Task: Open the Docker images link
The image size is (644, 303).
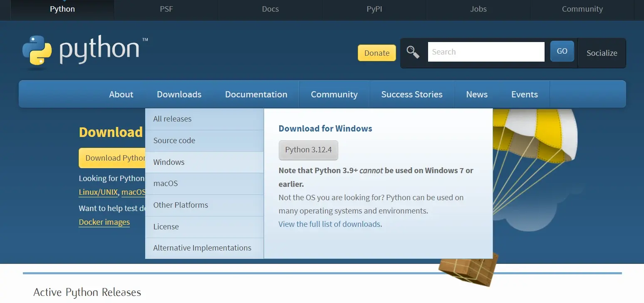Action: click(x=104, y=222)
